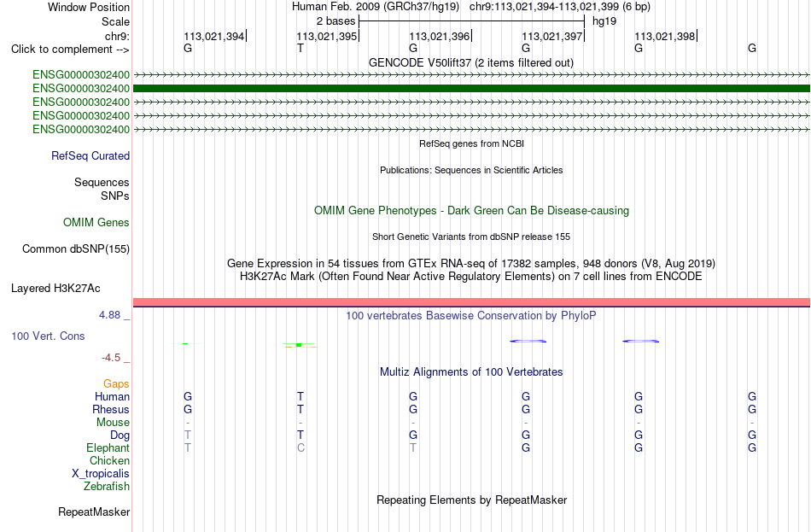
Task: Click the pink Layered H3K27Ac signal bar
Action: tap(471, 302)
